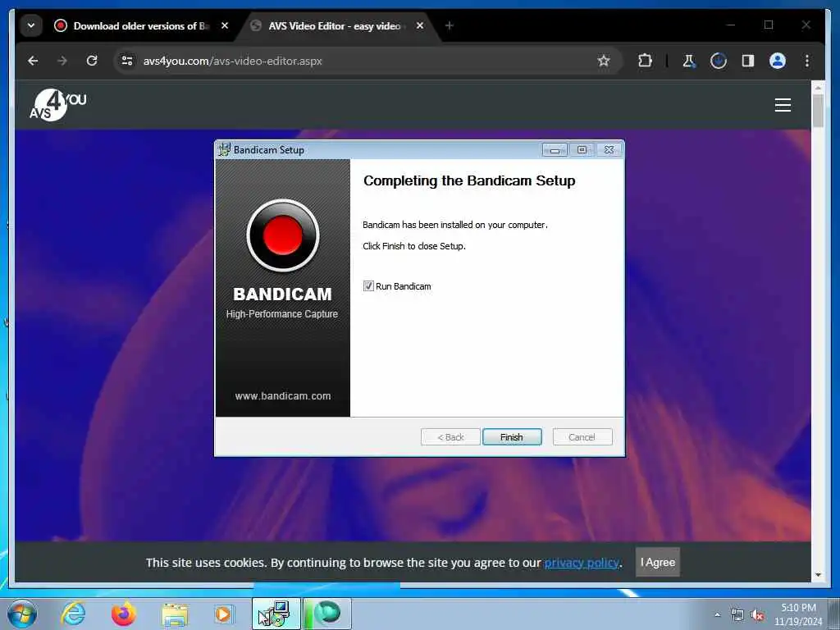The height and width of the screenshot is (630, 840).
Task: Uncheck the Run Bandicam checkbox
Action: pos(368,286)
